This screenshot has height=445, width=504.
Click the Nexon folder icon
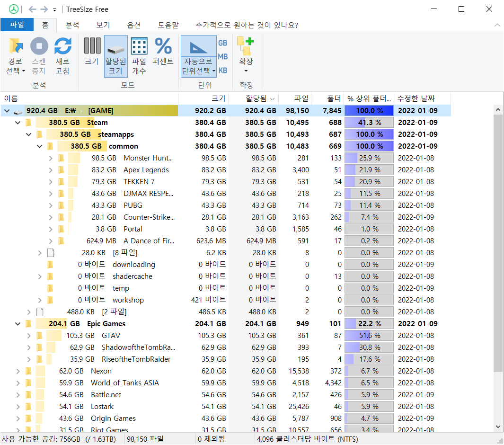tap(28, 371)
